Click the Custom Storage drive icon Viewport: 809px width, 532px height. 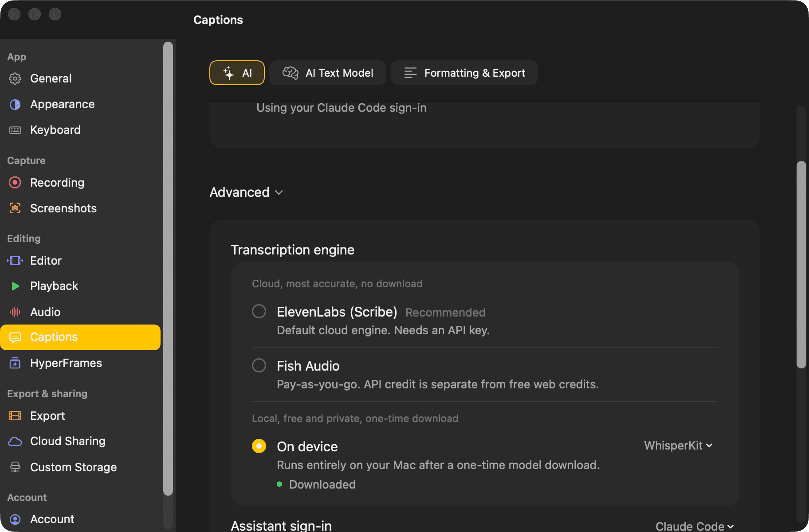click(15, 467)
